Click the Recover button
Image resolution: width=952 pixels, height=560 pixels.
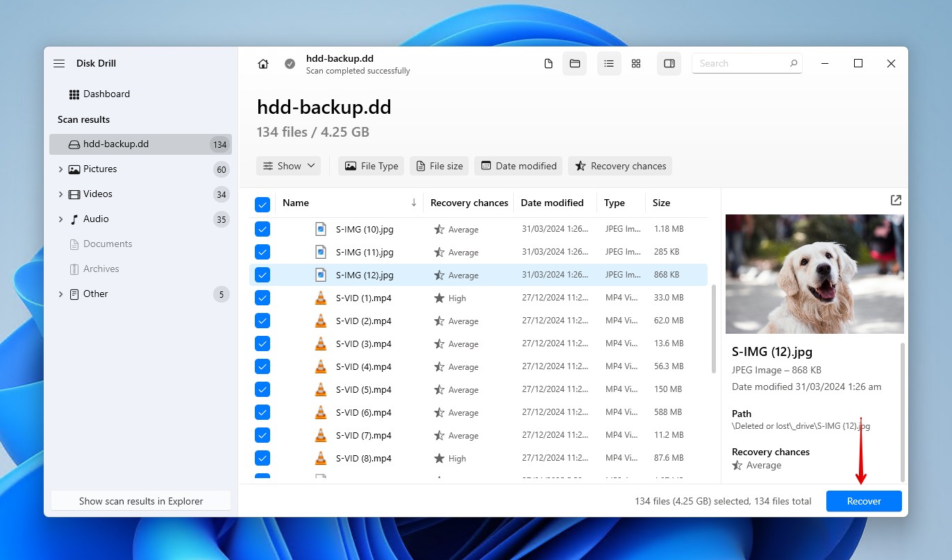[863, 501]
